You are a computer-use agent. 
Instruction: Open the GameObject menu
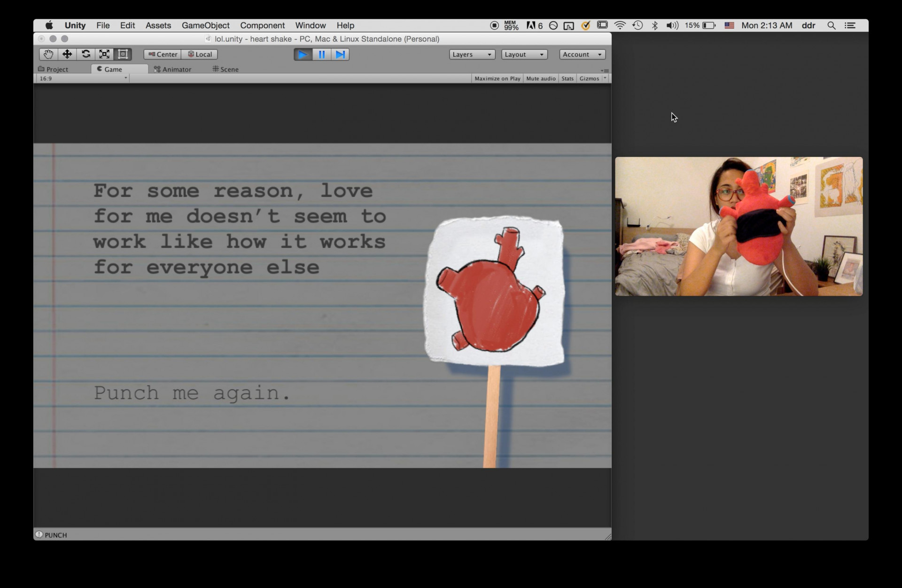(x=205, y=25)
